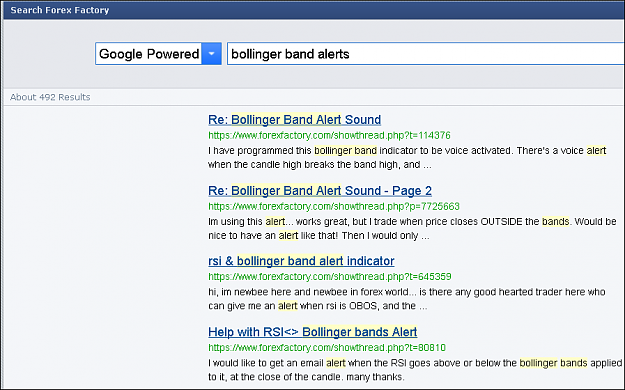Screen dimensions: 625x390
Task: Click URL ending in showthread.php?t=80810
Action: pyautogui.click(x=327, y=348)
